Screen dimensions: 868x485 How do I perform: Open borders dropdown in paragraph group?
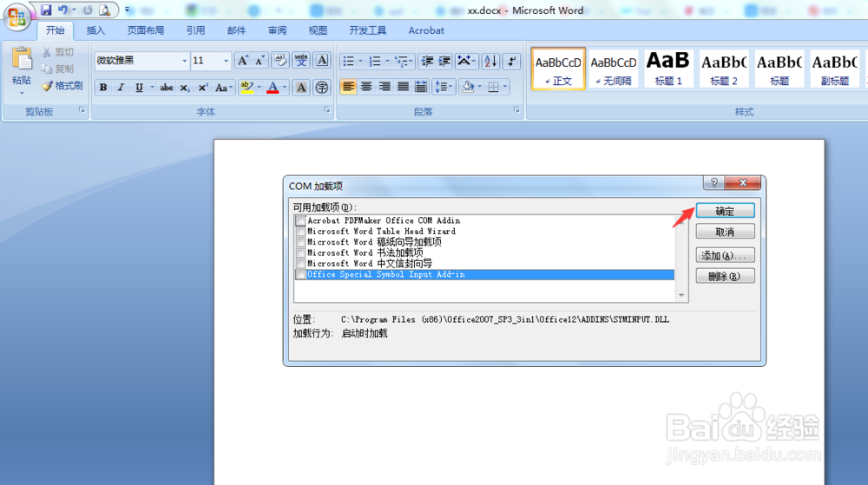505,87
